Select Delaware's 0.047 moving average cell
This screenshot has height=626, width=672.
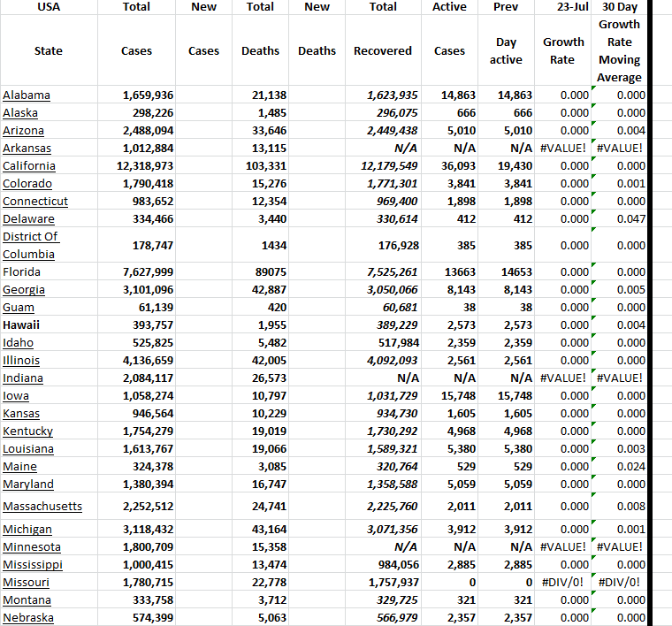coord(620,218)
